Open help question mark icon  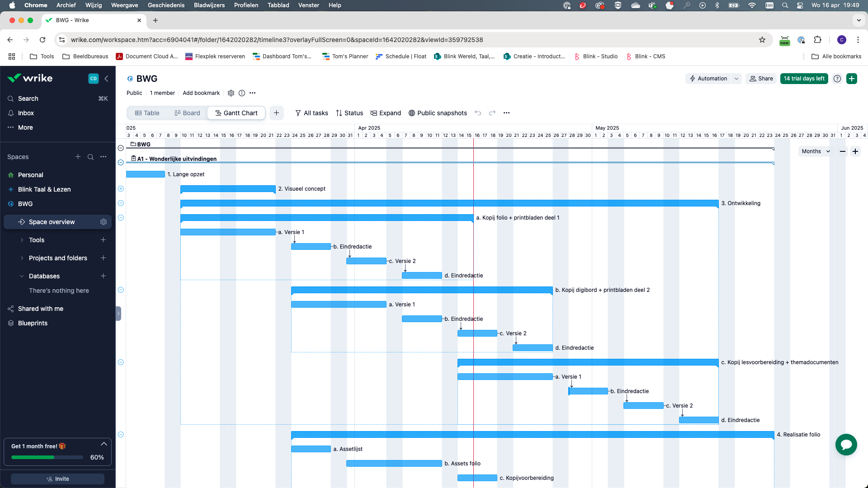[x=837, y=79]
